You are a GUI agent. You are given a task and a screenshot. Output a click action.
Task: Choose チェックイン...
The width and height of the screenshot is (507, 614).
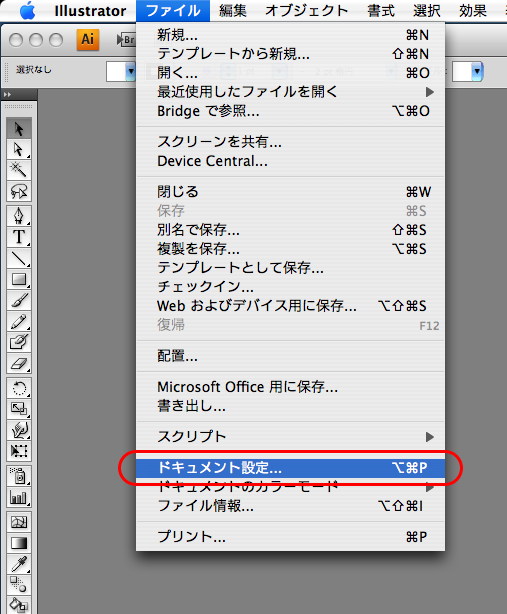(x=290, y=287)
